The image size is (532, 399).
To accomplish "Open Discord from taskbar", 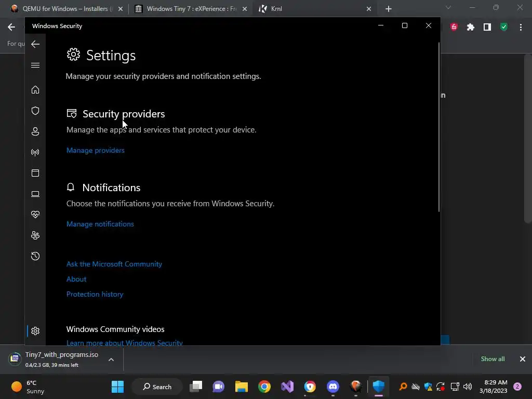I will tap(333, 387).
